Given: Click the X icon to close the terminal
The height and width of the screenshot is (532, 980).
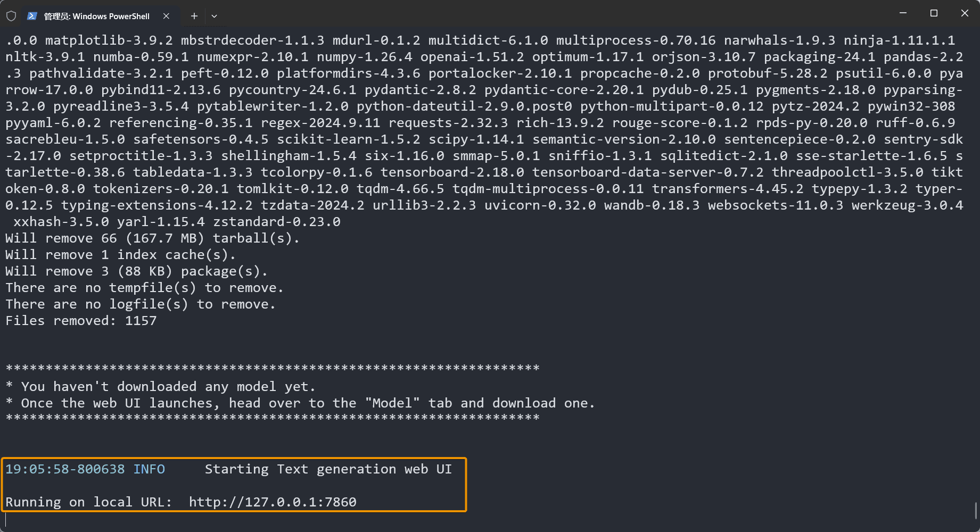Looking at the screenshot, I should [x=965, y=13].
